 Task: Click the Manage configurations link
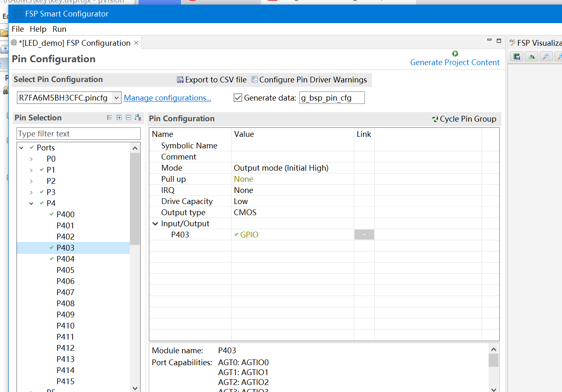[167, 98]
